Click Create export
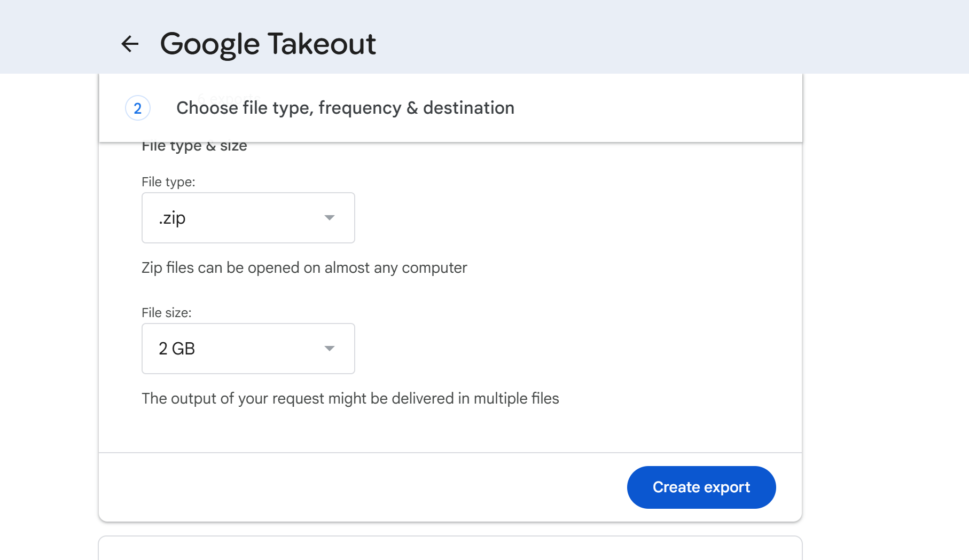 coord(701,487)
